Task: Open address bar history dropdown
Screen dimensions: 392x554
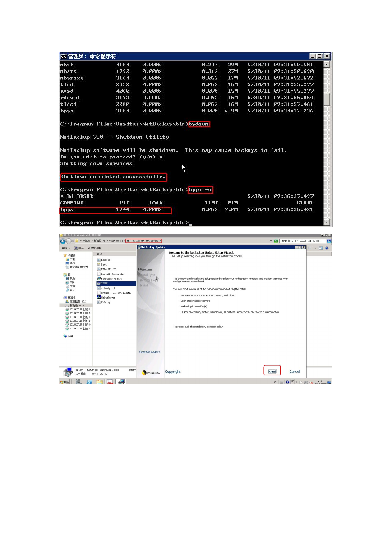Action: 271,241
